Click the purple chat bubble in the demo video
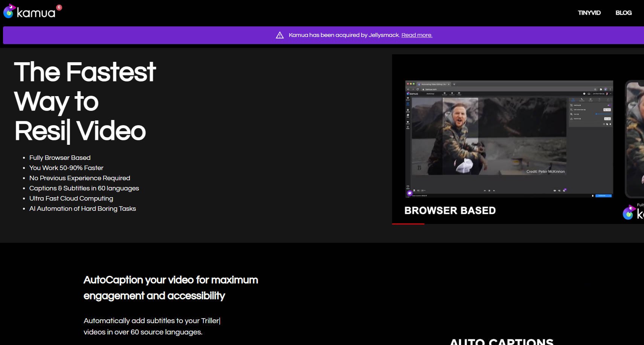Screen dimensions: 644x345 410,193
